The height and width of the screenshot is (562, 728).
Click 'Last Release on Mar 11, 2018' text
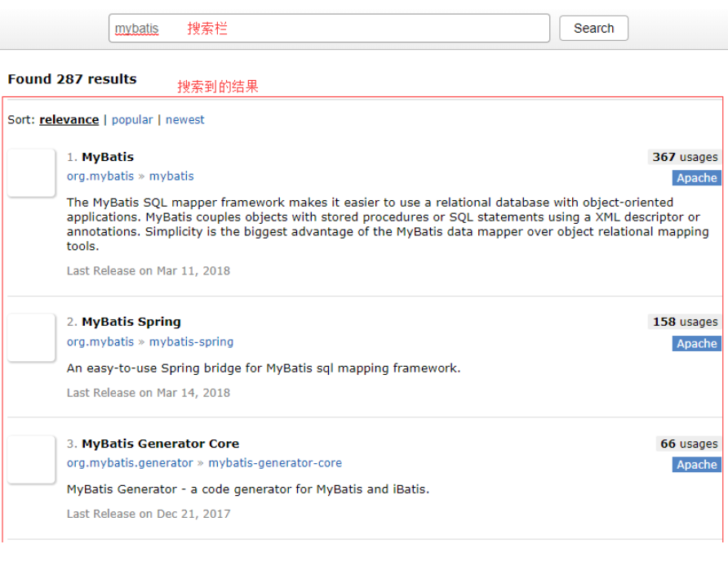coord(149,271)
